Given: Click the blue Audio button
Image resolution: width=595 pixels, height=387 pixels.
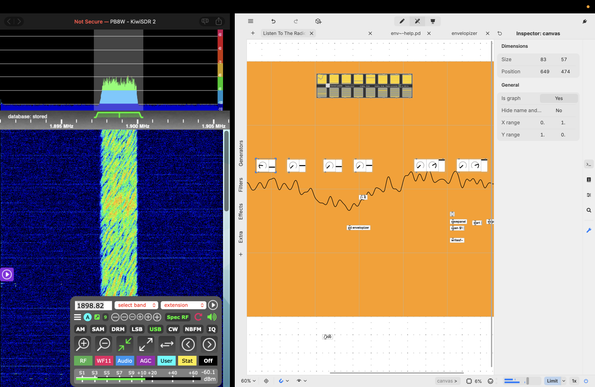Looking at the screenshot, I should pos(124,361).
